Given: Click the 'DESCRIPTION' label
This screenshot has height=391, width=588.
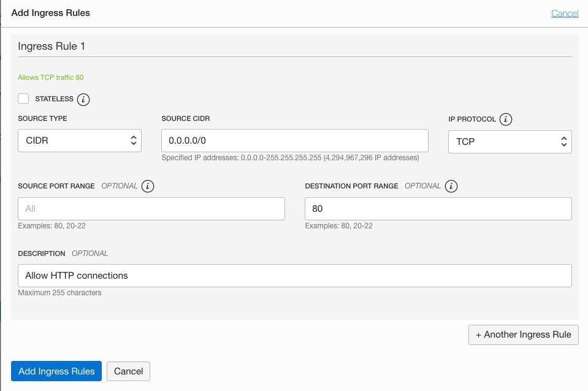Looking at the screenshot, I should point(42,254).
